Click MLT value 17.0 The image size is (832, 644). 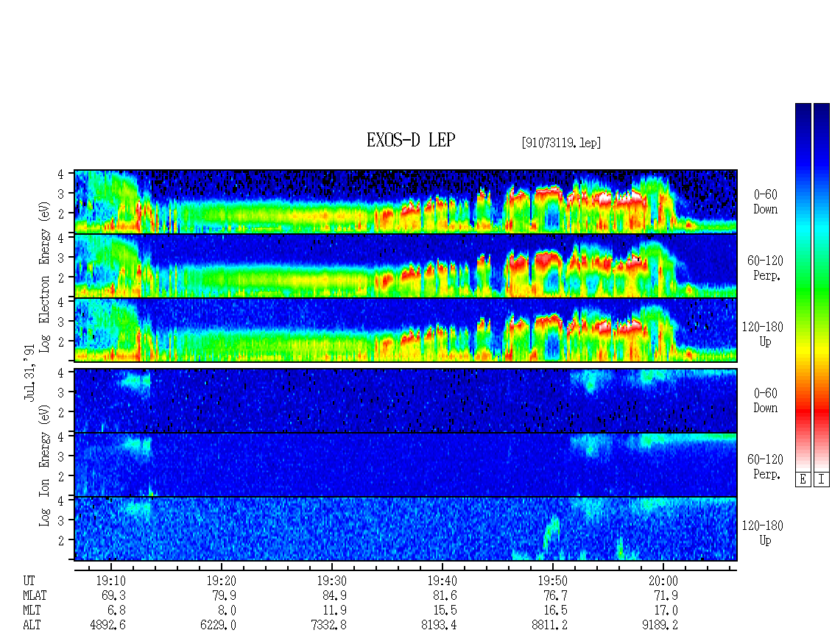(x=666, y=611)
